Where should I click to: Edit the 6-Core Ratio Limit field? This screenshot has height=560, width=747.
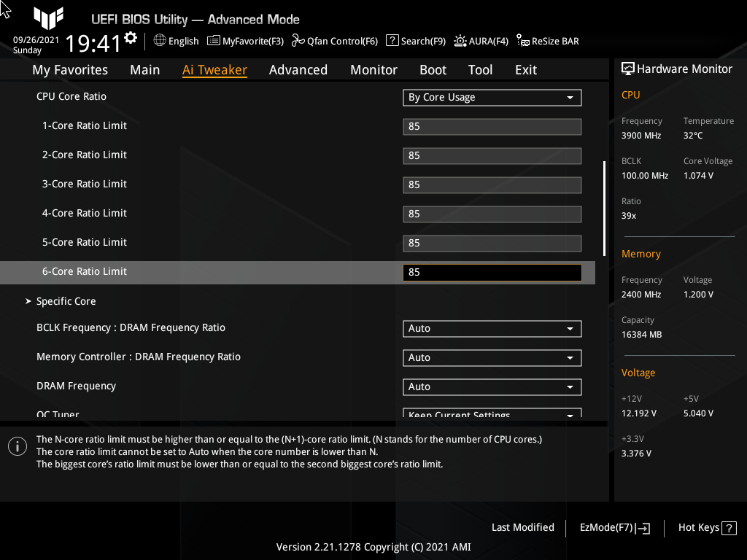coord(492,272)
